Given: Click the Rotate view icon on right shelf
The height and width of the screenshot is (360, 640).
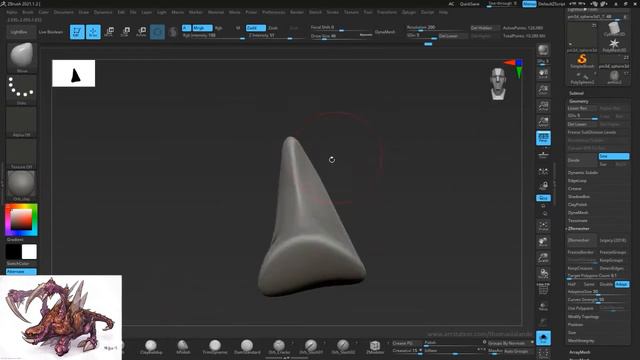Looking at the screenshot, I should [543, 273].
